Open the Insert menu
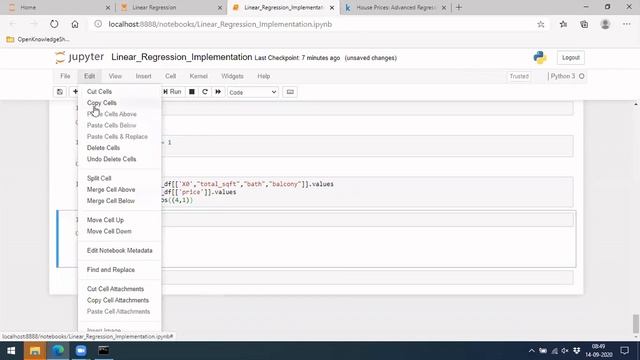This screenshot has height=360, width=640. (x=143, y=76)
